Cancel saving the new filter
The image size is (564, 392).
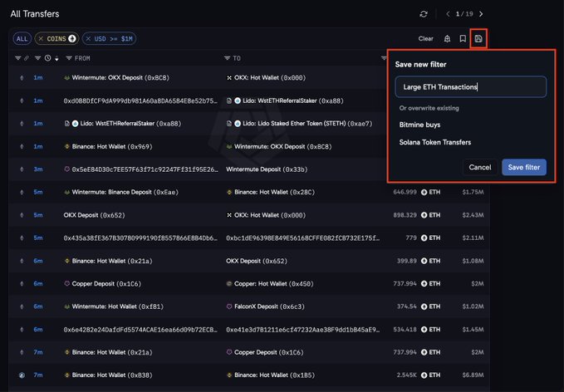pyautogui.click(x=480, y=167)
